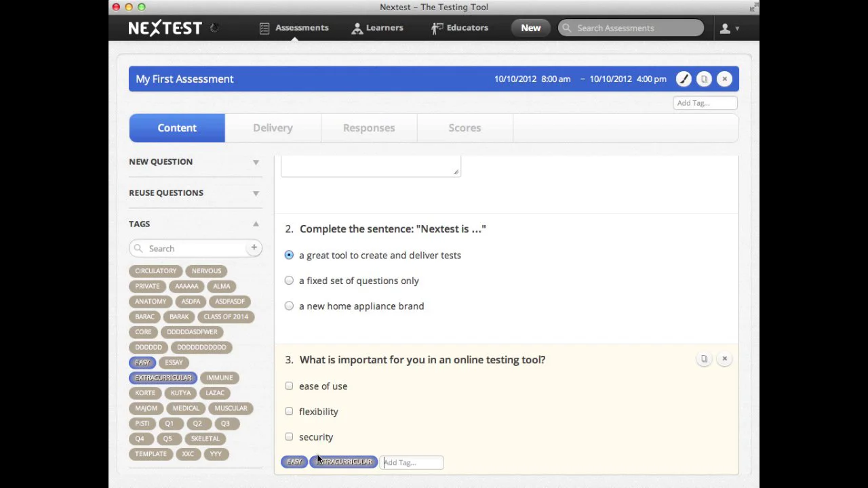The height and width of the screenshot is (488, 868).
Task: Click the Nextest logo
Action: pyautogui.click(x=165, y=28)
